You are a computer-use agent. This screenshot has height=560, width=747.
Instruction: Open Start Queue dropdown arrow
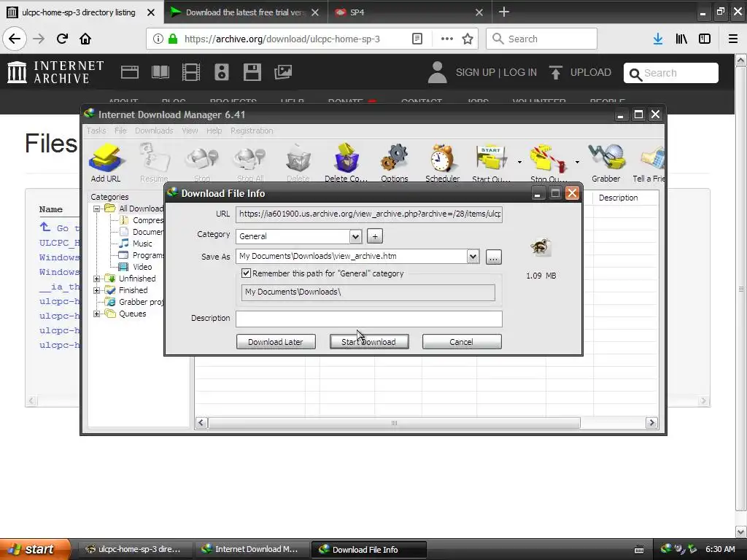[x=519, y=163]
